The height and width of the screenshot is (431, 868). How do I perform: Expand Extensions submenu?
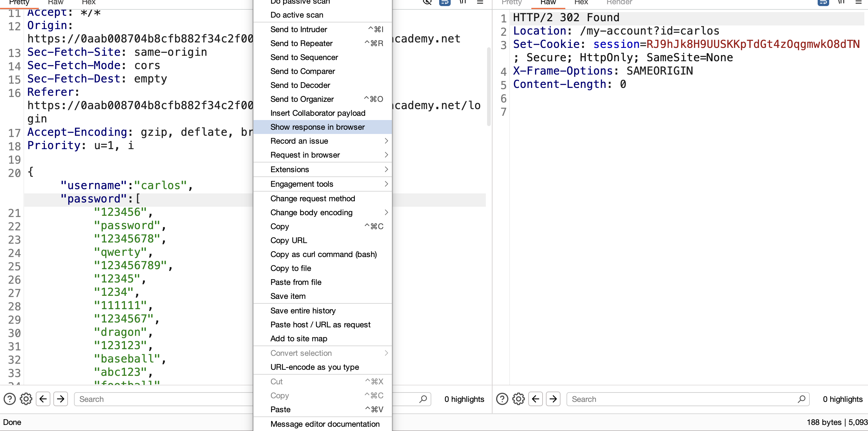coord(323,169)
